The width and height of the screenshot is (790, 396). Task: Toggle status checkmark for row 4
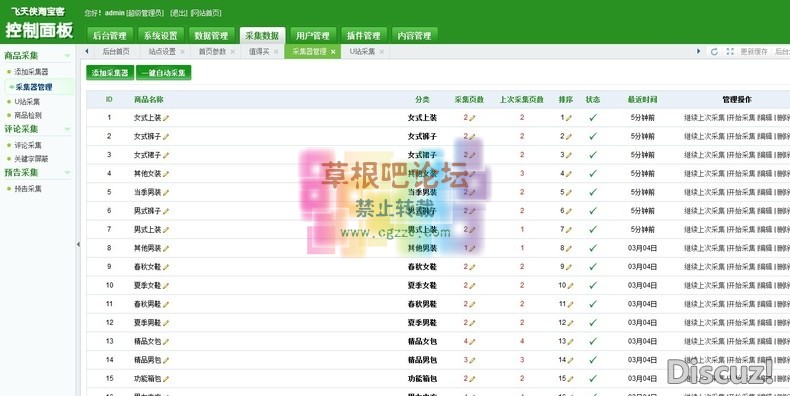click(593, 173)
